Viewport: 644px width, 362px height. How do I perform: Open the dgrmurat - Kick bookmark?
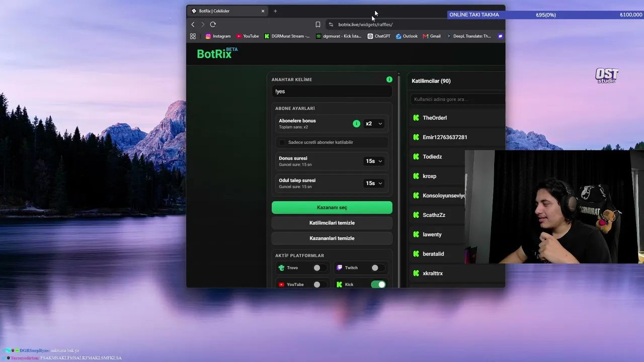point(339,36)
